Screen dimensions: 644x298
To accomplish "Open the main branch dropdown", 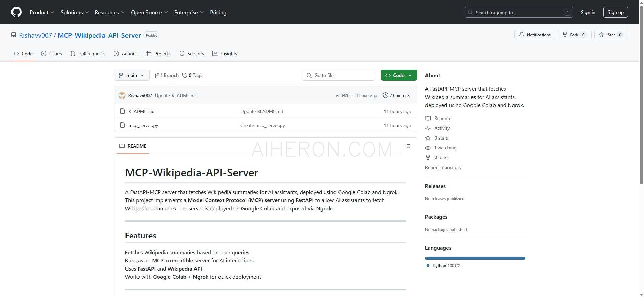I will coord(132,75).
